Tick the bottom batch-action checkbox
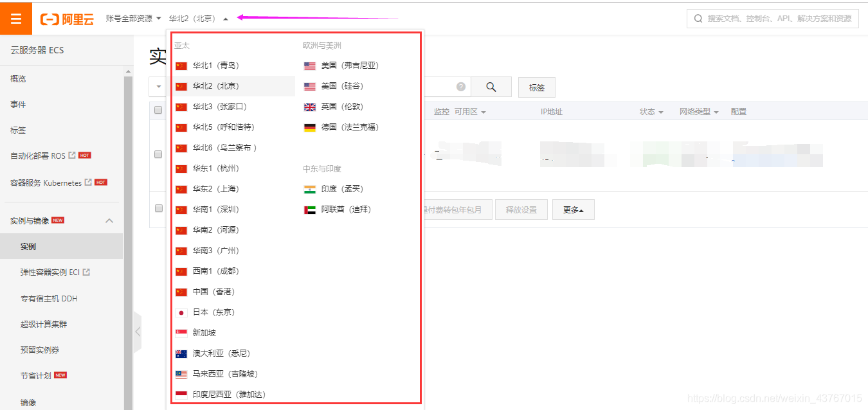The image size is (868, 410). click(x=158, y=208)
